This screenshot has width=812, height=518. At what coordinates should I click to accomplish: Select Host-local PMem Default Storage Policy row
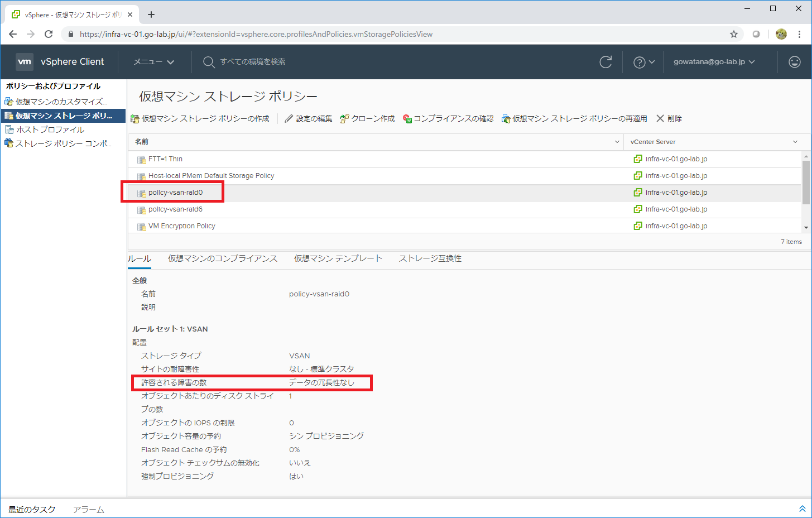tap(464, 176)
